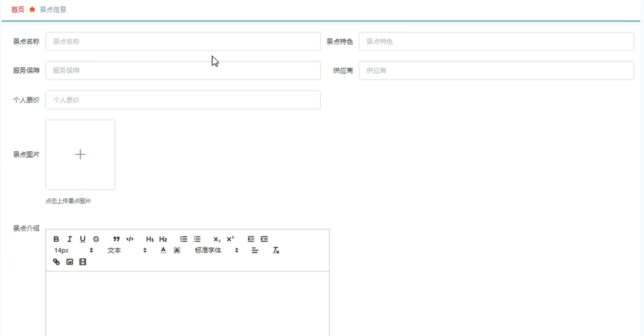The height and width of the screenshot is (336, 644).
Task: Apply italic text formatting
Action: 69,239
